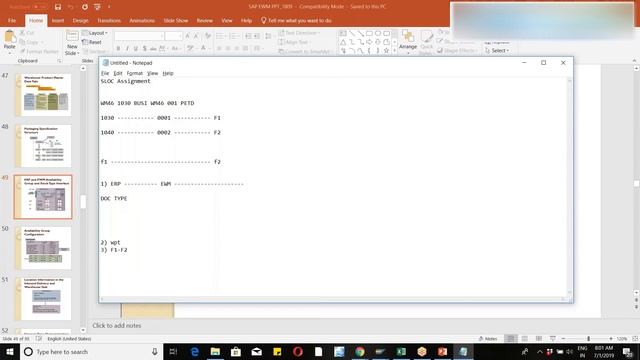The width and height of the screenshot is (640, 360).
Task: Select slide 47 thumbnail
Action: 43,95
